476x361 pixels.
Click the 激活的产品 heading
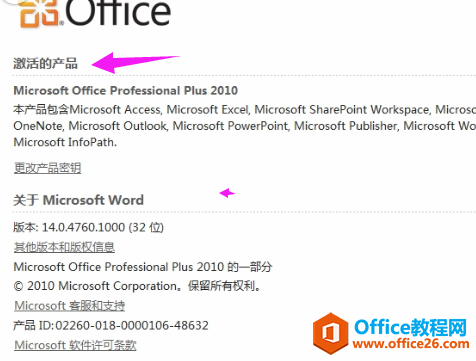coord(45,63)
